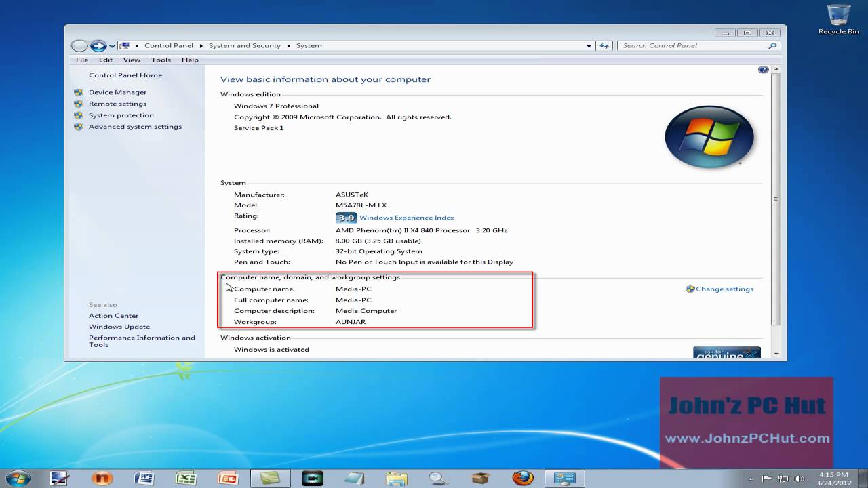Click the monitor-with-pen taskbar icon next to Start
The height and width of the screenshot is (488, 868).
(60, 478)
